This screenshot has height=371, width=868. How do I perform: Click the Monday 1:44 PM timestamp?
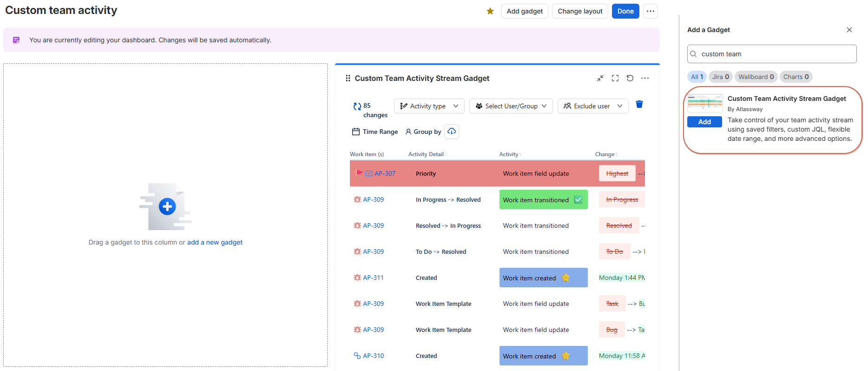coord(622,278)
